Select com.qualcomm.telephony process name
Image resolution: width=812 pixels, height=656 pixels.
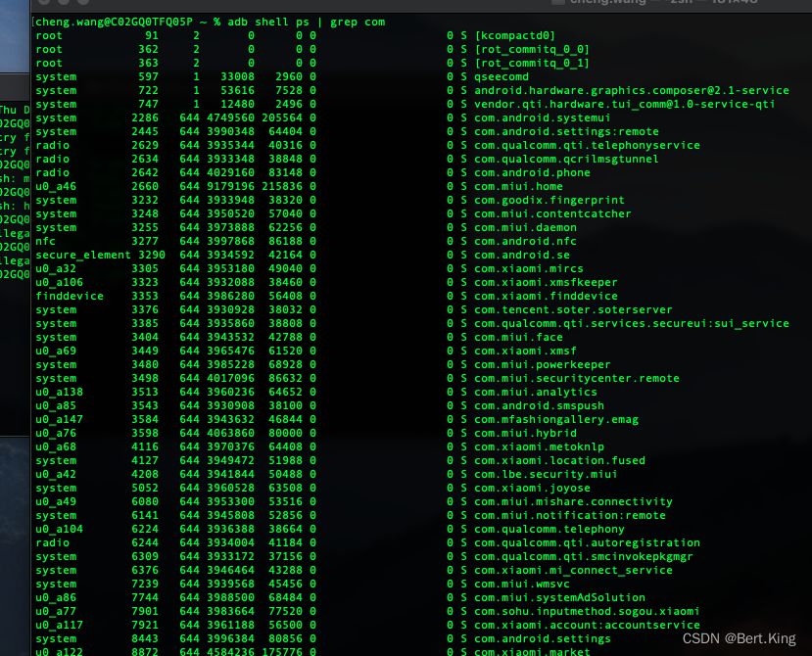coord(549,530)
